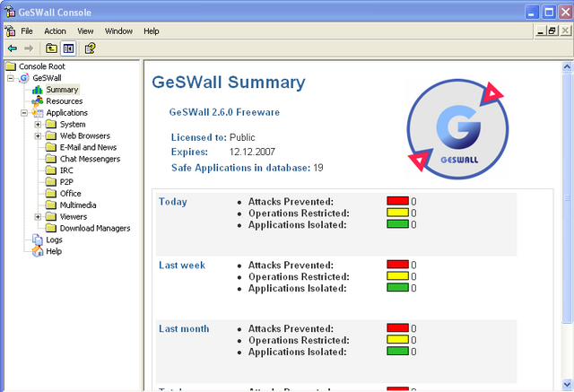Click the 'Last week' section heading
Image resolution: width=574 pixels, height=392 pixels.
pos(182,265)
